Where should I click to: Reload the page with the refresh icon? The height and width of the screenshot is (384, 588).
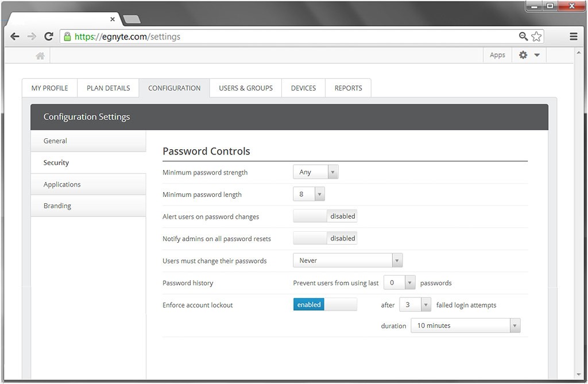48,36
